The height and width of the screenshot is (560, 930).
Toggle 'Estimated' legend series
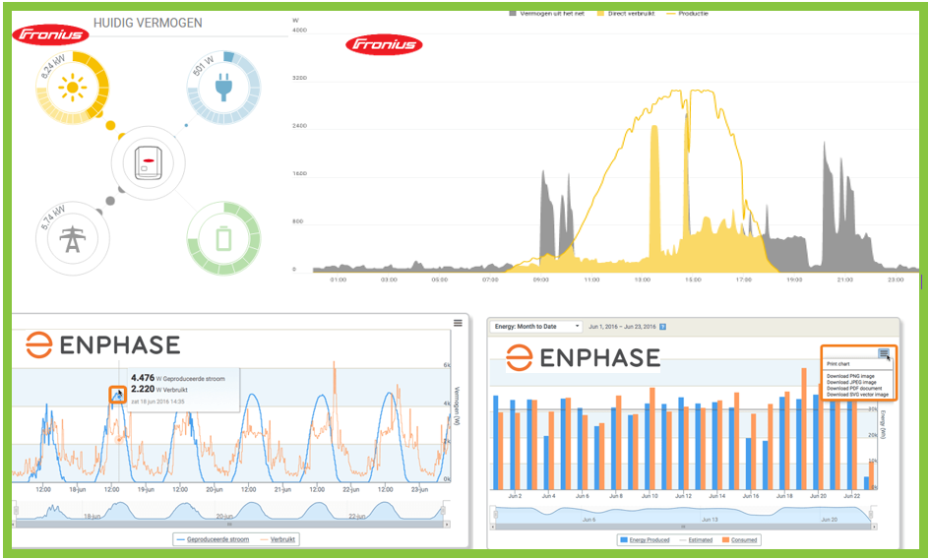click(x=695, y=540)
